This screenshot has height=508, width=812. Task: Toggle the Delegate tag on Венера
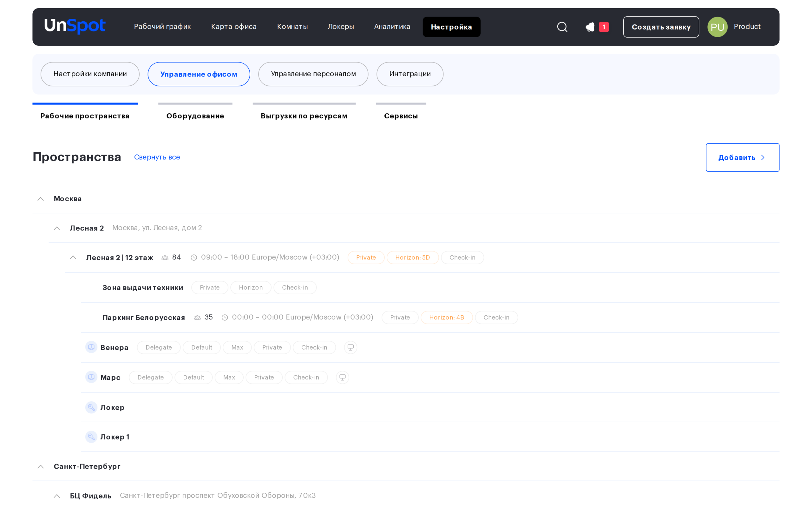point(158,347)
